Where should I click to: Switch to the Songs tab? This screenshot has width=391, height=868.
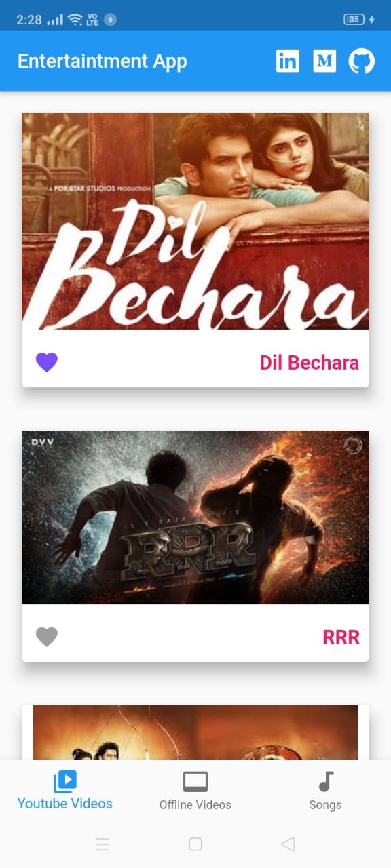(x=326, y=791)
